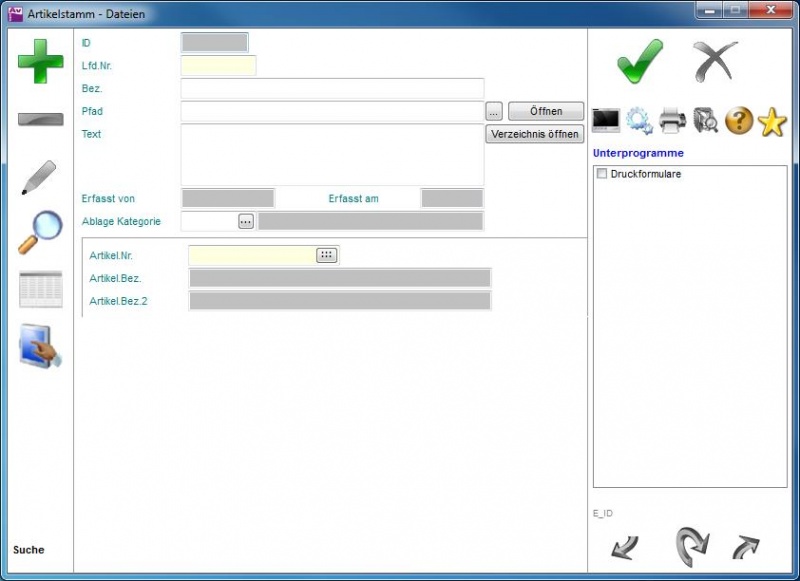Open the magnifying glass search icon
Image resolution: width=800 pixels, height=581 pixels.
click(40, 233)
